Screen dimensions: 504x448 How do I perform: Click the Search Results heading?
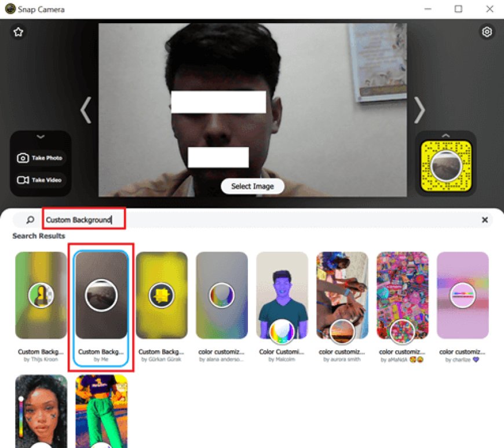[x=39, y=236]
